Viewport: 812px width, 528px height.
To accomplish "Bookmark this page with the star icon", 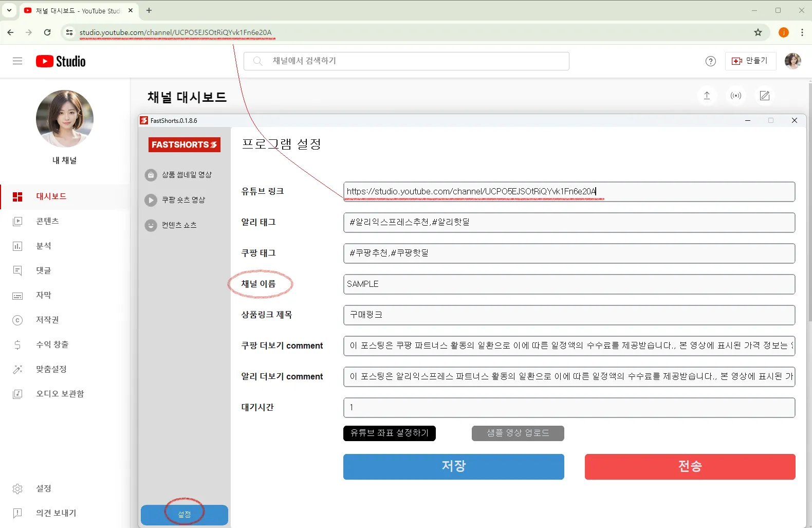I will pyautogui.click(x=758, y=32).
